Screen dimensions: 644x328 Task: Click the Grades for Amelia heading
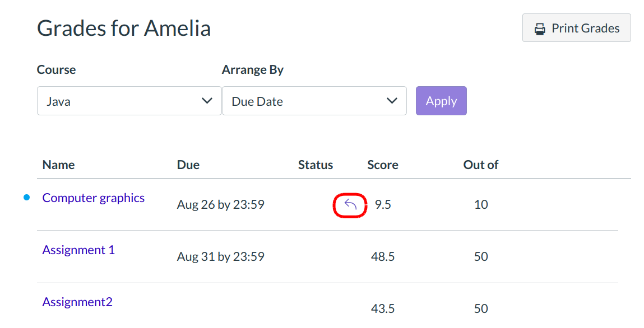tap(124, 28)
